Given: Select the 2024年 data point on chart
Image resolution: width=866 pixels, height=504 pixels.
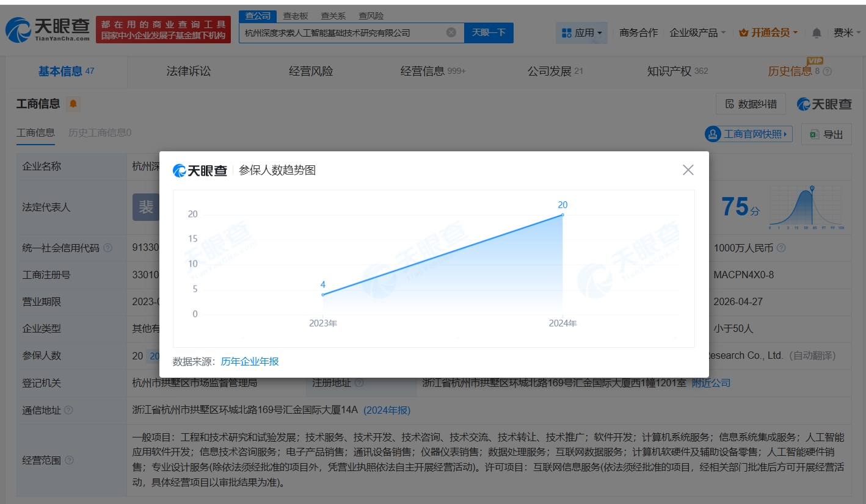Looking at the screenshot, I should tap(562, 214).
